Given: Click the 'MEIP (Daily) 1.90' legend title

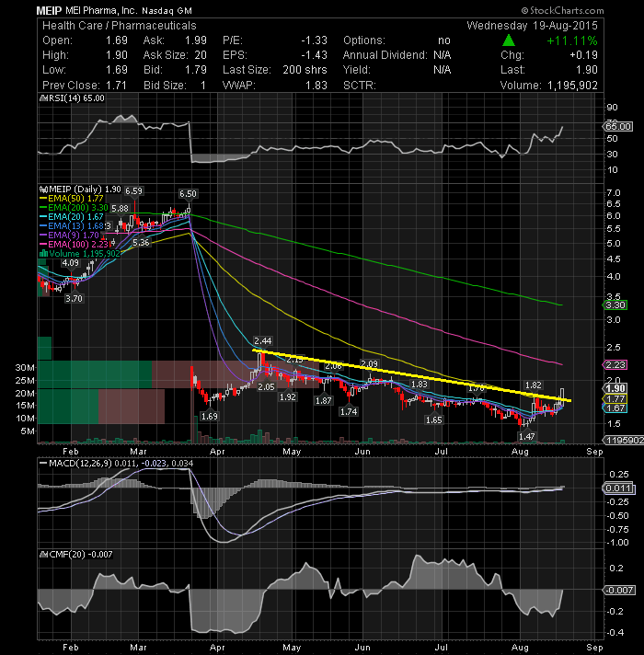Looking at the screenshot, I should click(x=85, y=190).
